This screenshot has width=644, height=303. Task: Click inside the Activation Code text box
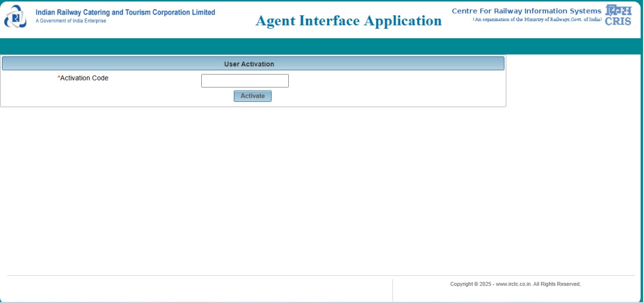tap(245, 81)
